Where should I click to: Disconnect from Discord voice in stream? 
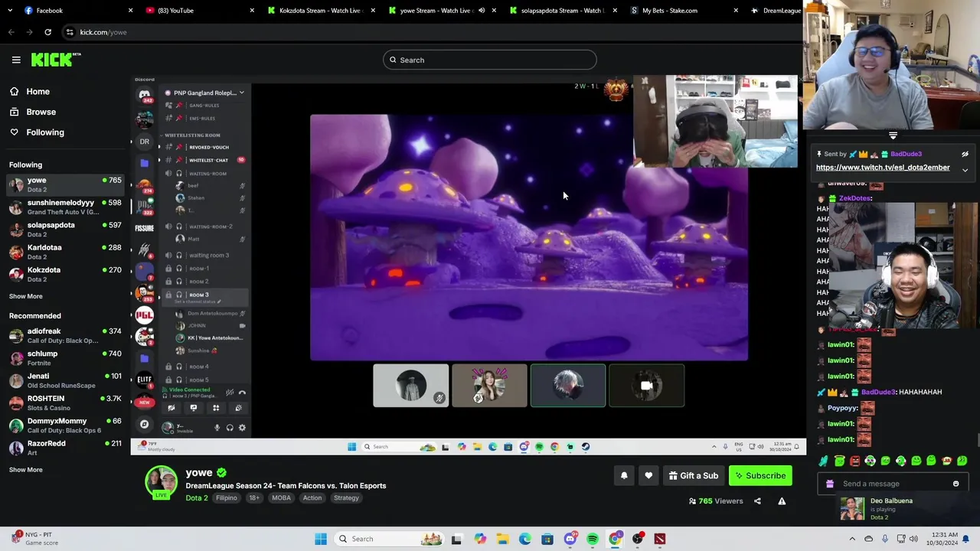coord(242,393)
